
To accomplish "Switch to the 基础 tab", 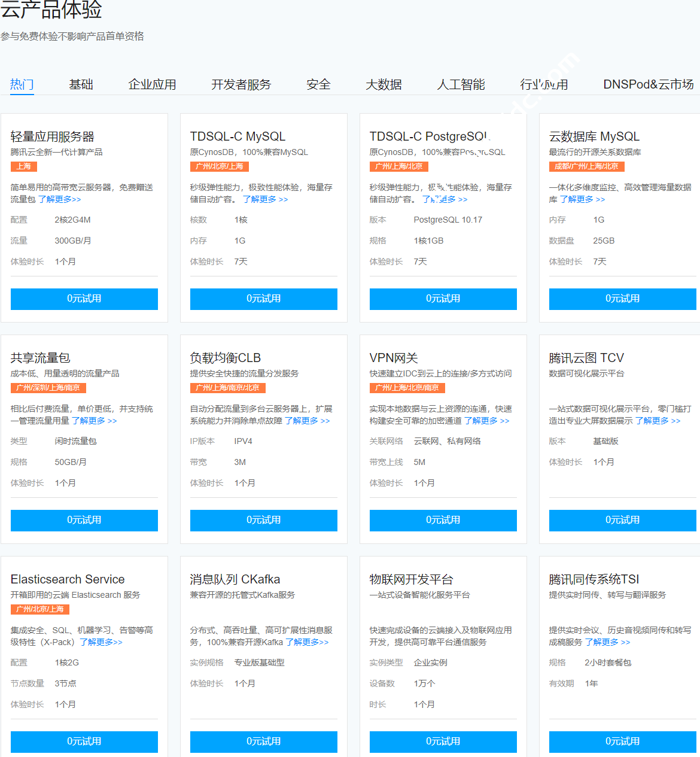I will [x=81, y=84].
